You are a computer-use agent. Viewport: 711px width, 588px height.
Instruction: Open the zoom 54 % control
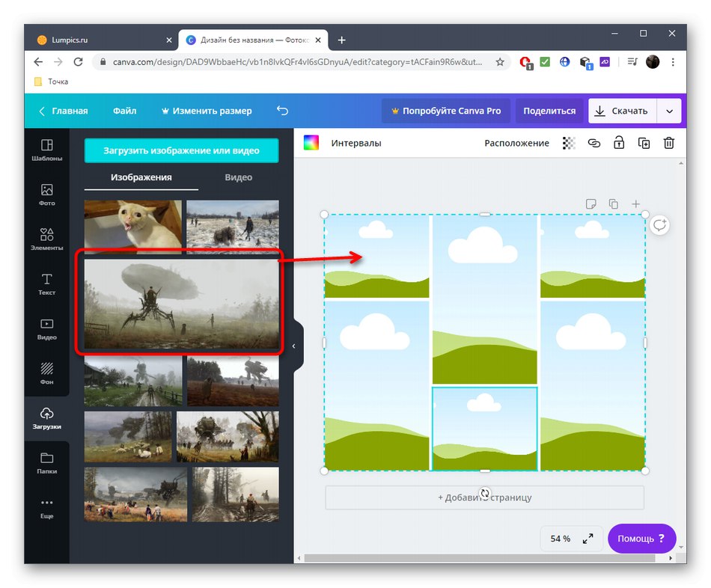coord(561,538)
